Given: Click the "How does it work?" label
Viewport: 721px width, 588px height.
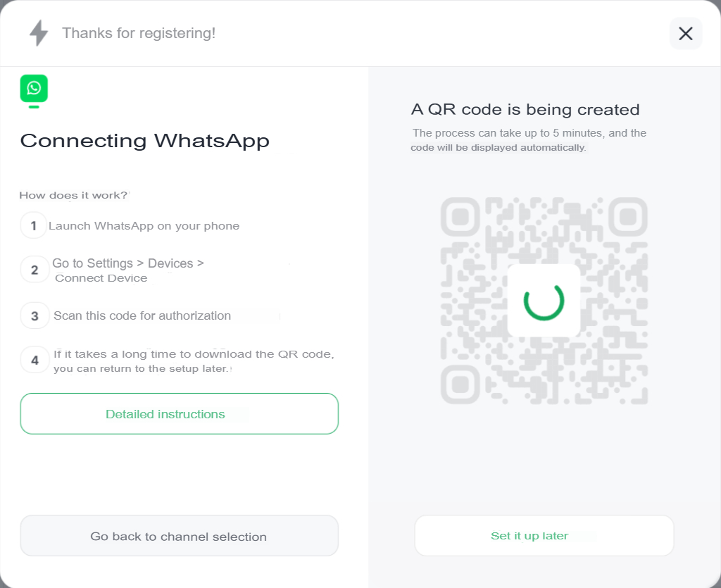Looking at the screenshot, I should [x=73, y=195].
